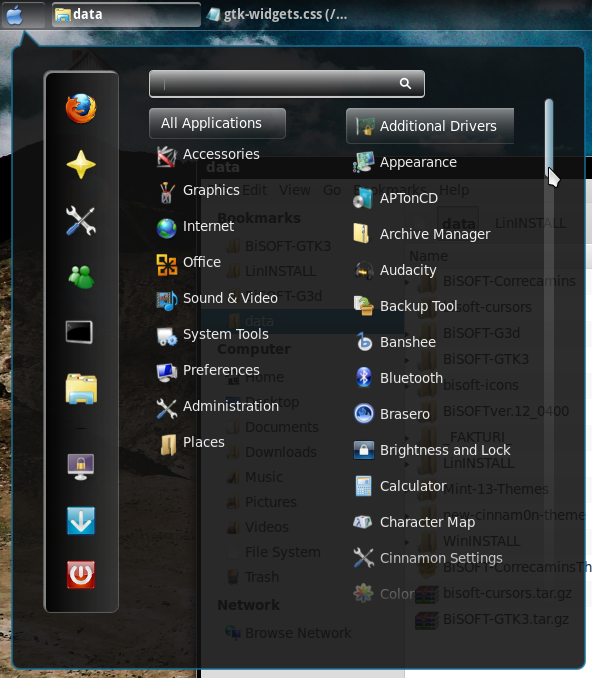Screen dimensions: 592x678
Task: Launch Additional Drivers
Action: pyautogui.click(x=430, y=126)
